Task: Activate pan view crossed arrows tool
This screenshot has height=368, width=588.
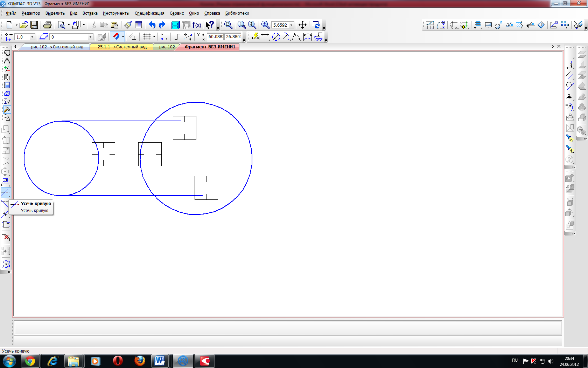Action: pyautogui.click(x=302, y=25)
